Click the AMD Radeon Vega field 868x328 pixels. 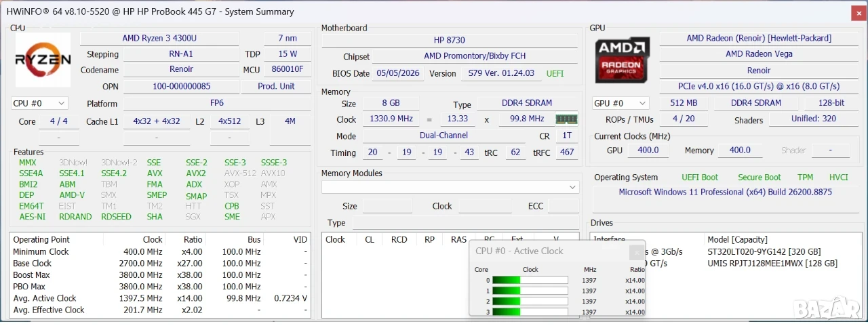tap(759, 54)
